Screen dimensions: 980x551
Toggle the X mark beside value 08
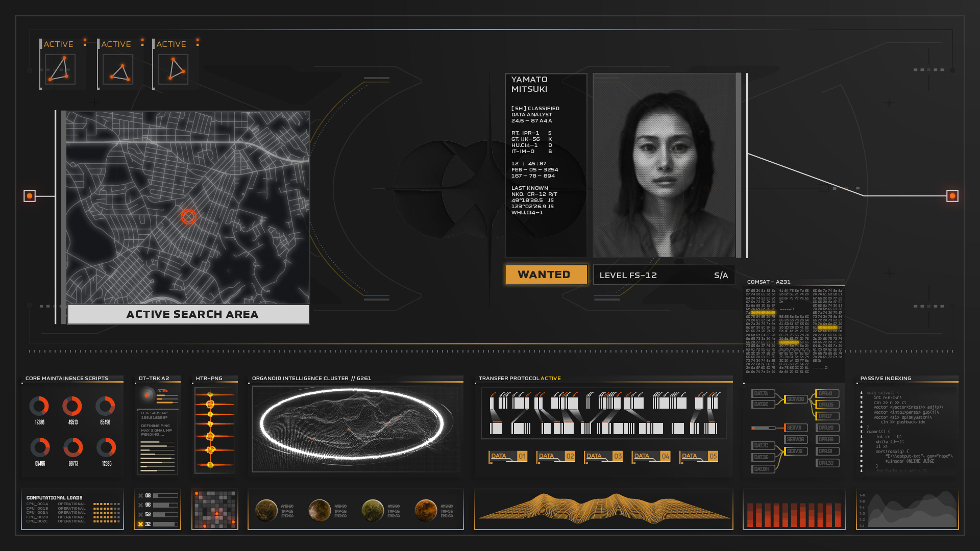pyautogui.click(x=140, y=495)
